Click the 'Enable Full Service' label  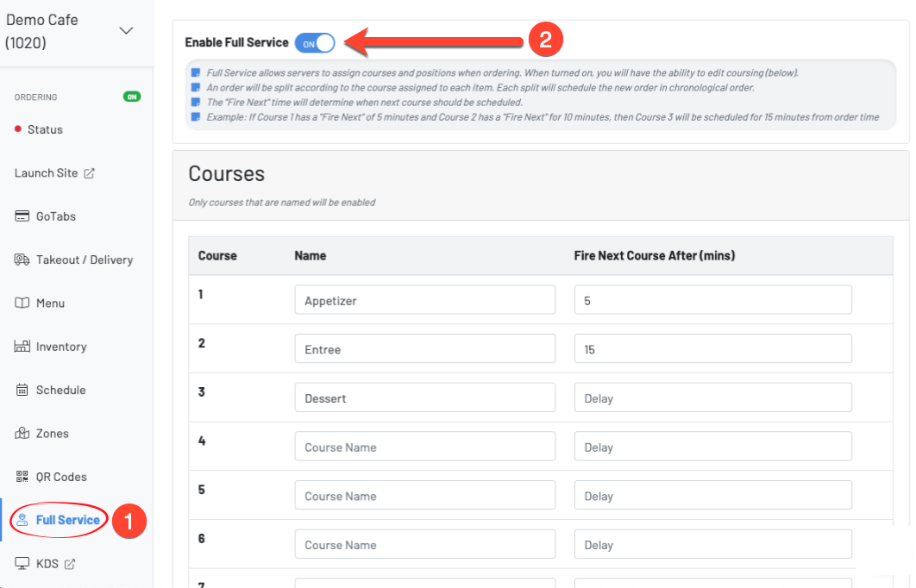pyautogui.click(x=236, y=42)
